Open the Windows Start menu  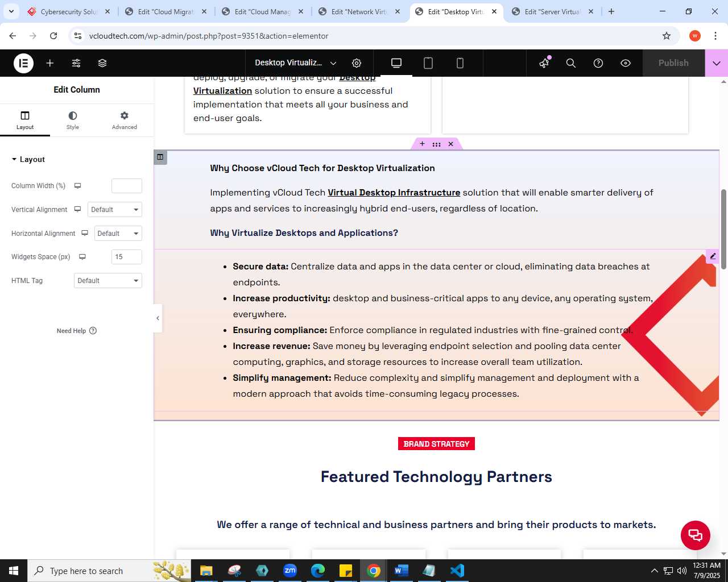tap(14, 571)
